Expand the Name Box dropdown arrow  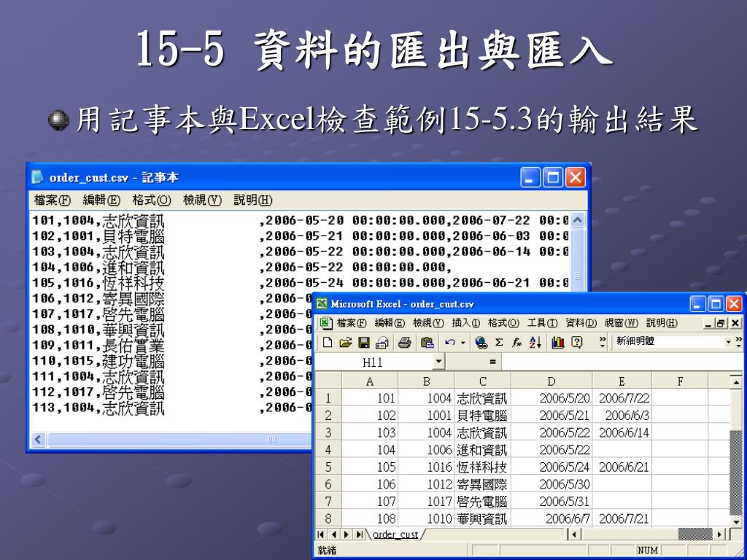point(438,362)
